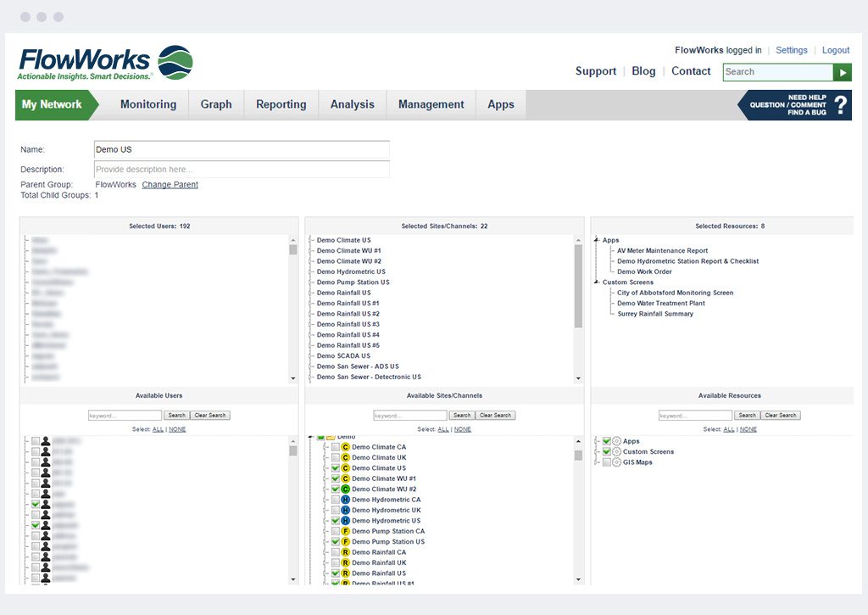868x615 pixels.
Task: Select AV Meter Maintenance Report in Selected Resources
Action: (x=663, y=251)
